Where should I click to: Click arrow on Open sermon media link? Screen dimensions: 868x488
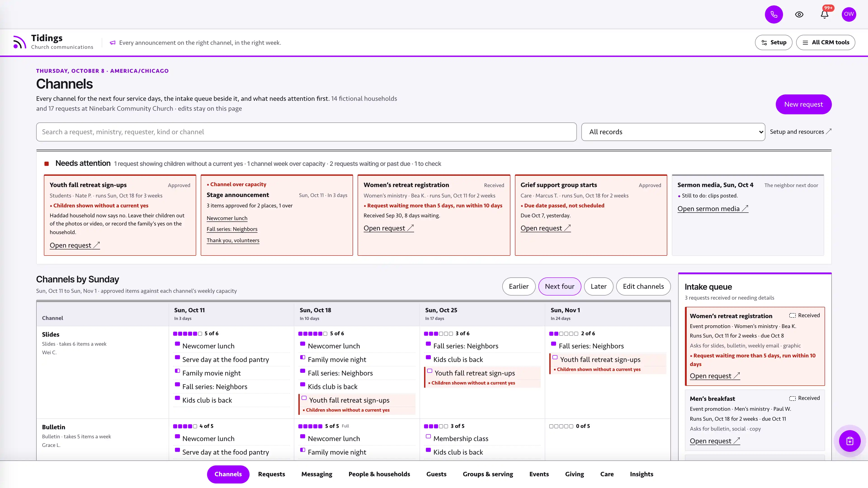click(x=745, y=209)
